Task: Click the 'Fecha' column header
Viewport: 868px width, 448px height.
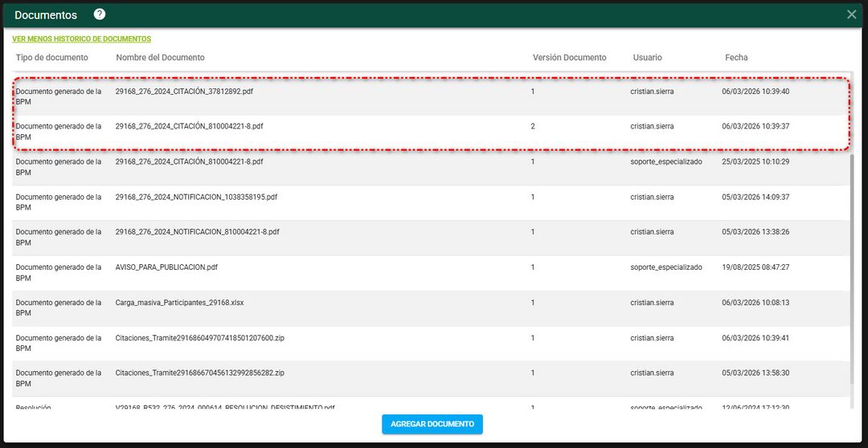Action: click(x=736, y=58)
